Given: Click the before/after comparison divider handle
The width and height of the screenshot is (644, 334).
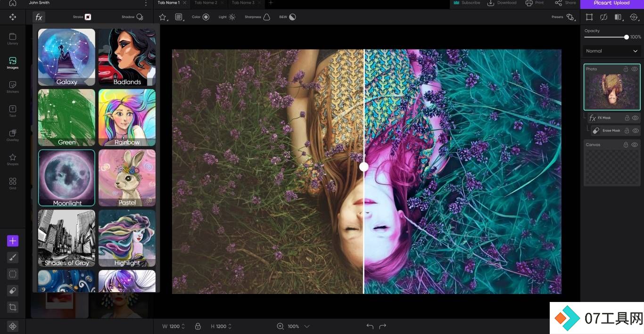Looking at the screenshot, I should [x=363, y=166].
